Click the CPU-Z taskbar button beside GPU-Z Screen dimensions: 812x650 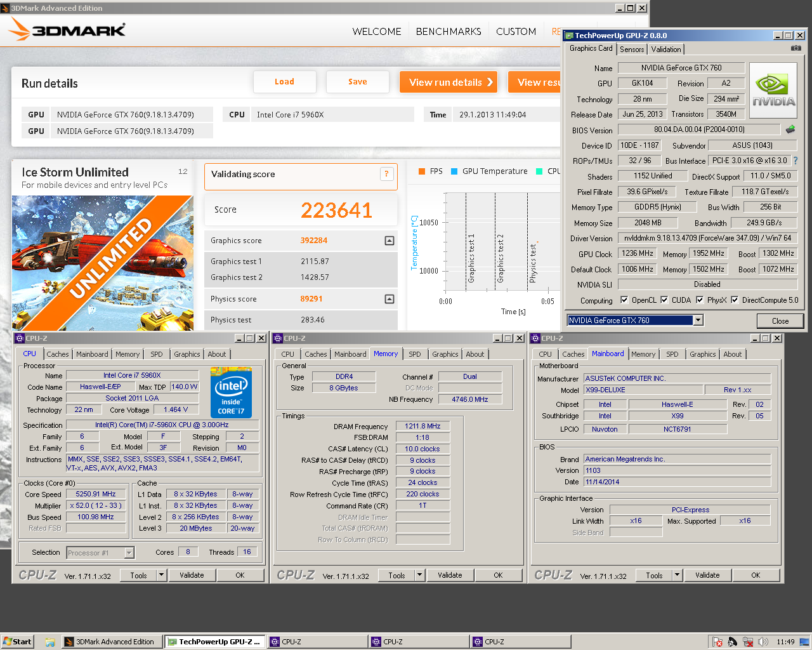pyautogui.click(x=316, y=642)
